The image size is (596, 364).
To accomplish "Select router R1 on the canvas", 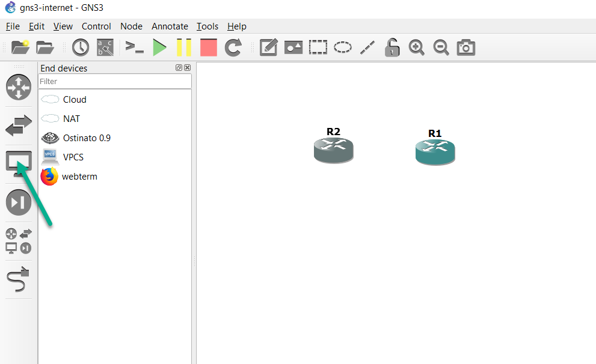I will pos(435,152).
